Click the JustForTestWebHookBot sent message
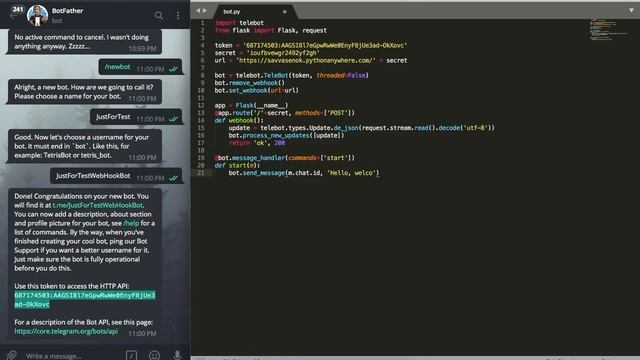The height and width of the screenshot is (360, 640). 116,176
